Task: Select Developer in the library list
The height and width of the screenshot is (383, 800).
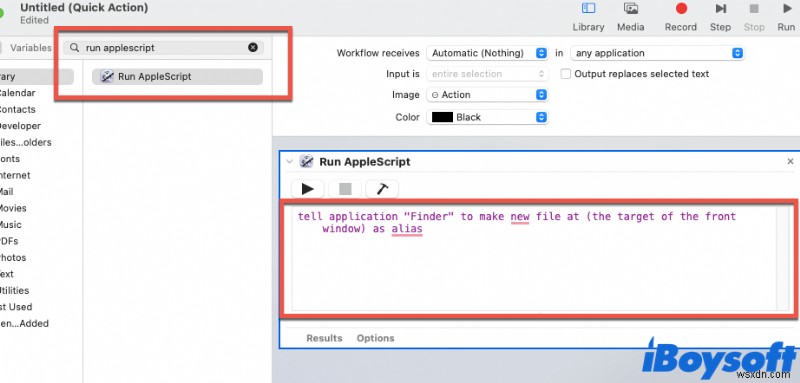Action: pyautogui.click(x=20, y=126)
